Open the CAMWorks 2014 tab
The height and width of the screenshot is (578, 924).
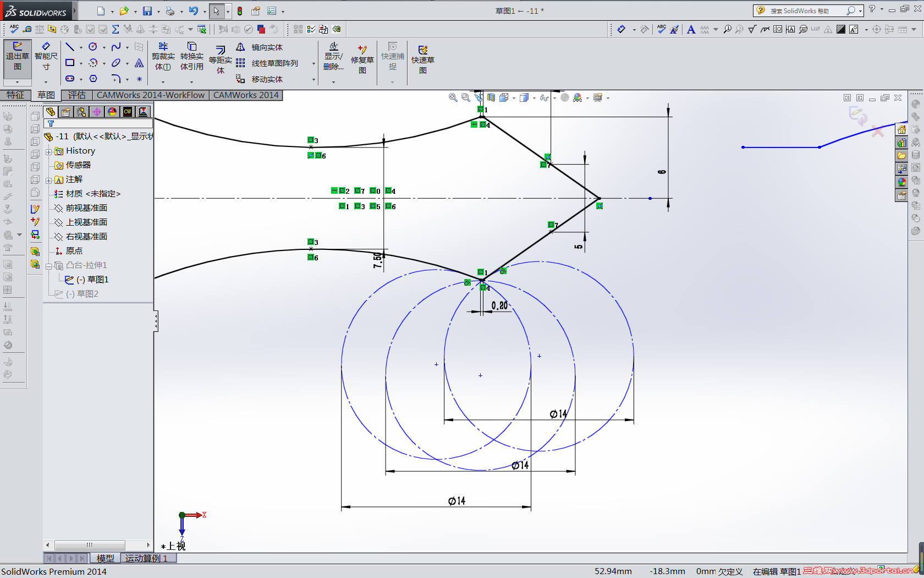(246, 95)
